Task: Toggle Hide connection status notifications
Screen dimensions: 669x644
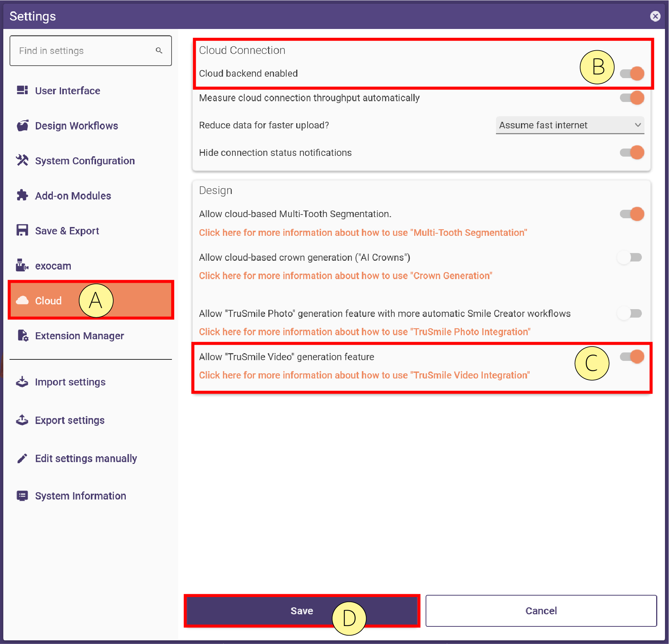Action: [x=632, y=153]
